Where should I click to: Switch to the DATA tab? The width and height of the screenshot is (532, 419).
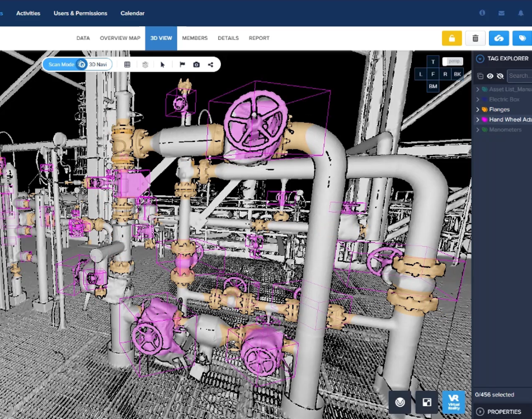83,38
